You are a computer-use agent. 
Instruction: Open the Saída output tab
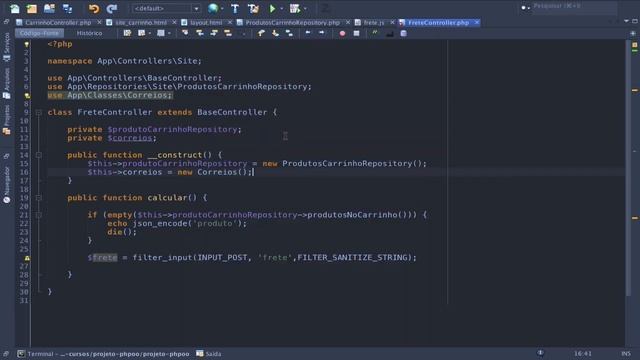coord(209,353)
